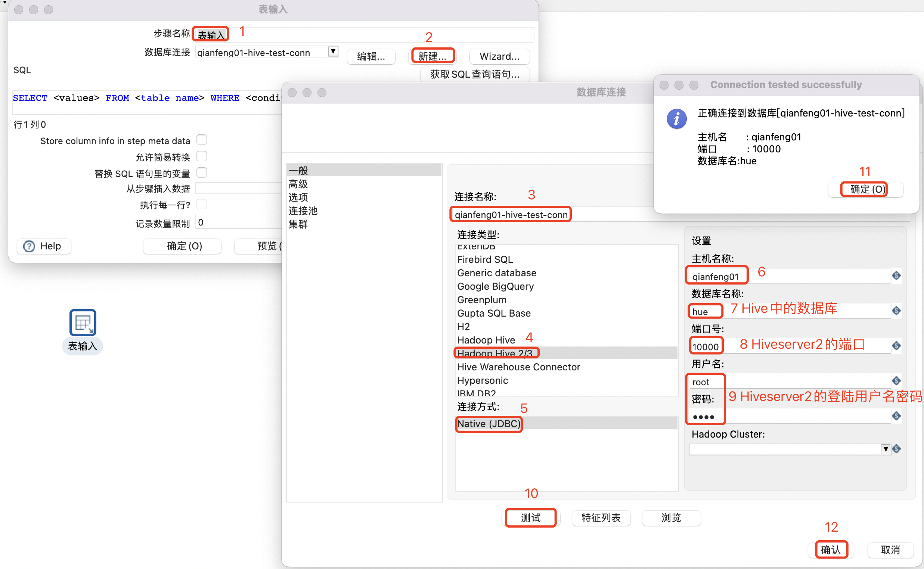Viewport: 924px width, 569px height.
Task: Check 替换 SQL 语句里的变量 option
Action: 202,172
